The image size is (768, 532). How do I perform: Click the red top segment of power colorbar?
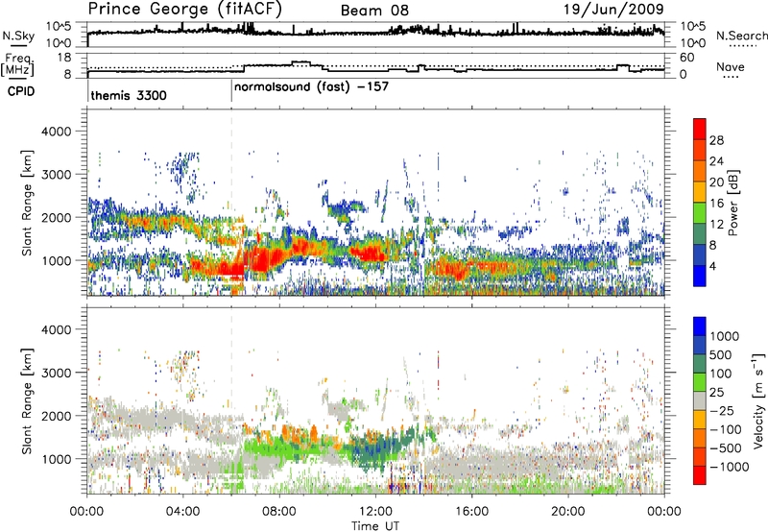(700, 129)
